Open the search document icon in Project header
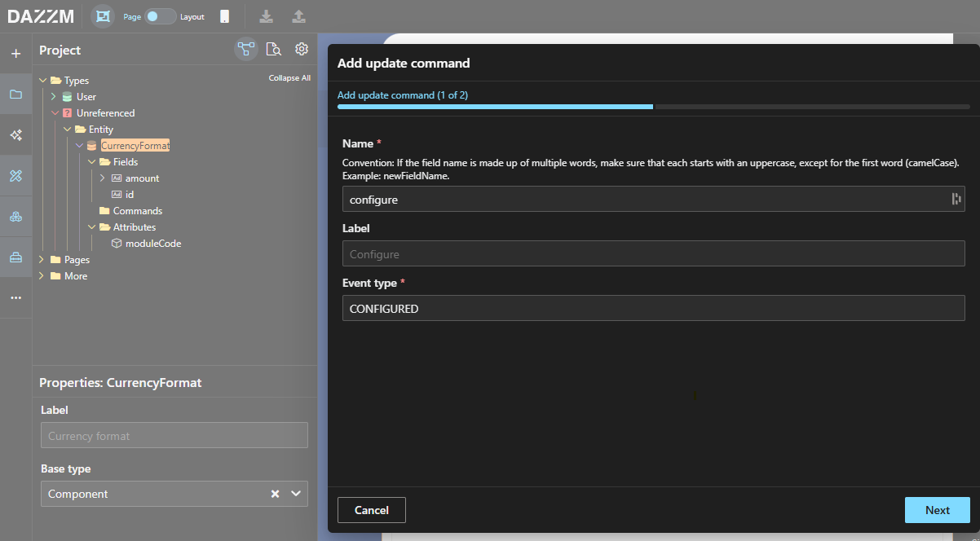The height and width of the screenshot is (541, 980). 274,50
